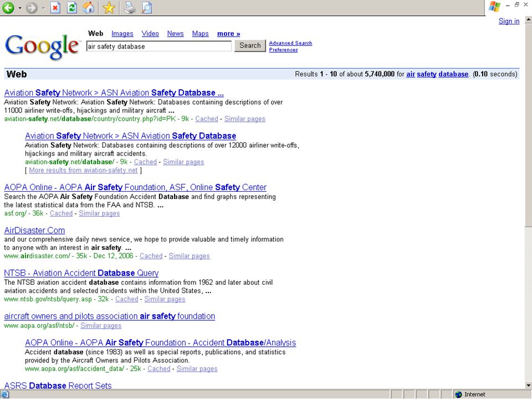Click the page icon at status bar left
532x399 pixels.
click(x=4, y=394)
